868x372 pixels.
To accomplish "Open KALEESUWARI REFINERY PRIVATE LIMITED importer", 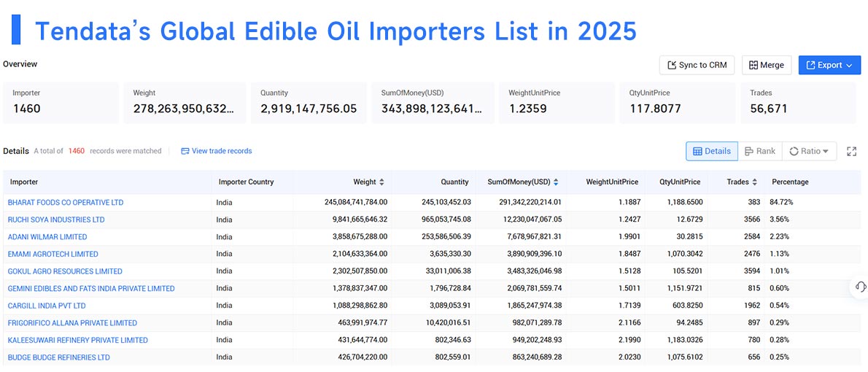I will point(78,340).
